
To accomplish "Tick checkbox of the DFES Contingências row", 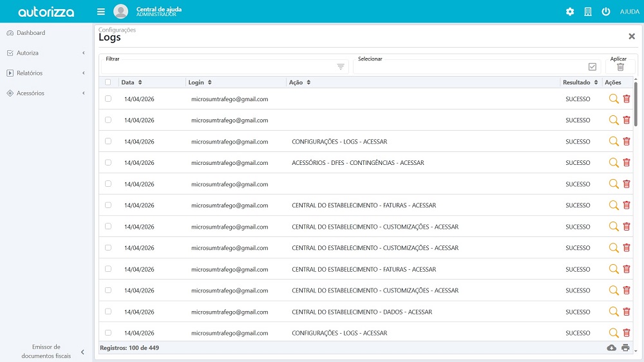I will 108,162.
